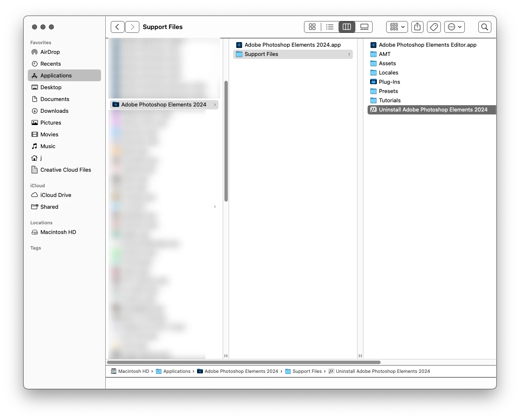
Task: Go forward with the toolbar forward arrow
Action: click(132, 27)
